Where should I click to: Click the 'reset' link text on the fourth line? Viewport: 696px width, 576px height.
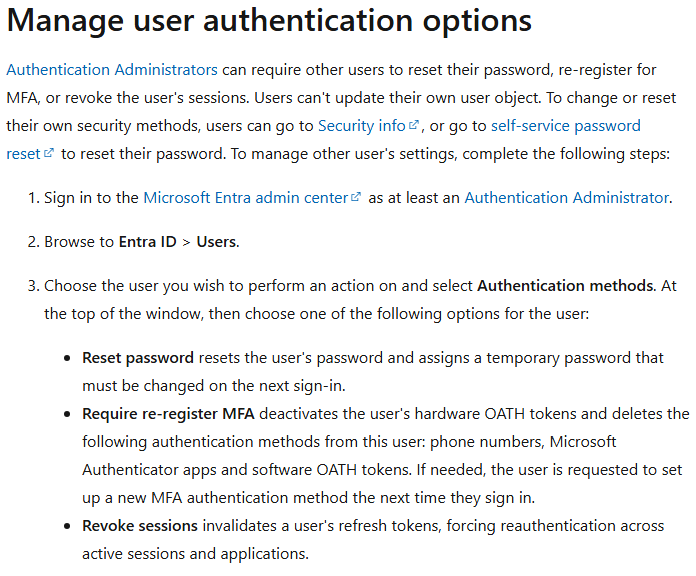(24, 154)
